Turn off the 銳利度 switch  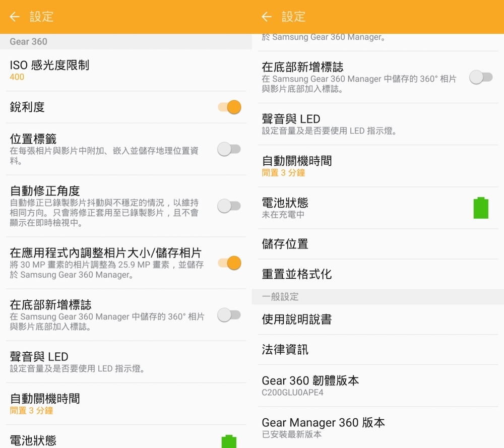[229, 107]
